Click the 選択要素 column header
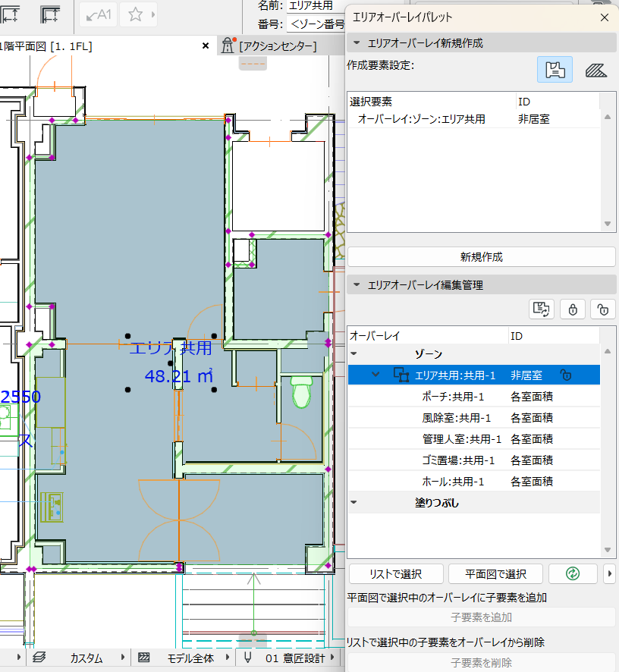 [432, 102]
